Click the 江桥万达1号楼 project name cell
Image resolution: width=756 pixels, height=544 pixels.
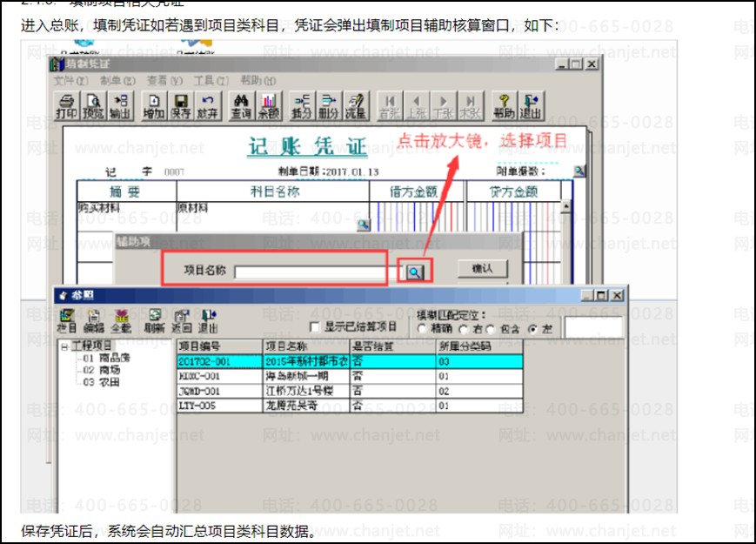pyautogui.click(x=306, y=391)
